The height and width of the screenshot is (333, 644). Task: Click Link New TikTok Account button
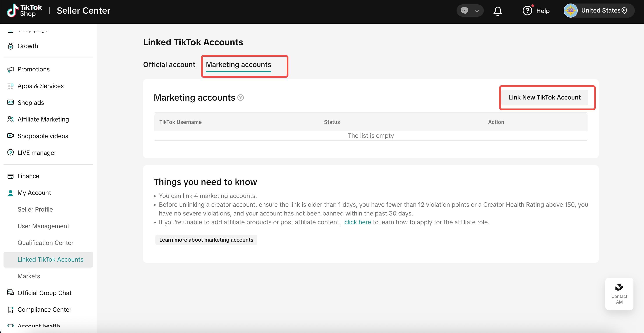pos(545,97)
